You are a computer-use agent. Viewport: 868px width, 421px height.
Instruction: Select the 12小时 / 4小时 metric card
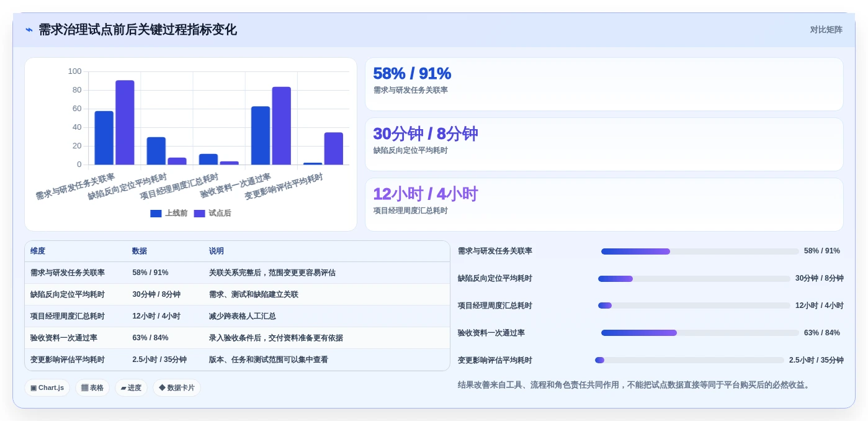604,205
